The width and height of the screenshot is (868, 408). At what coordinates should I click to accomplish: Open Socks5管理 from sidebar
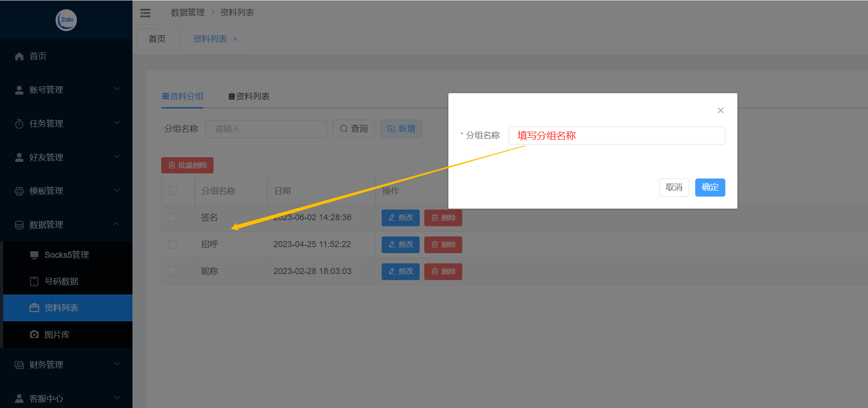coord(67,255)
